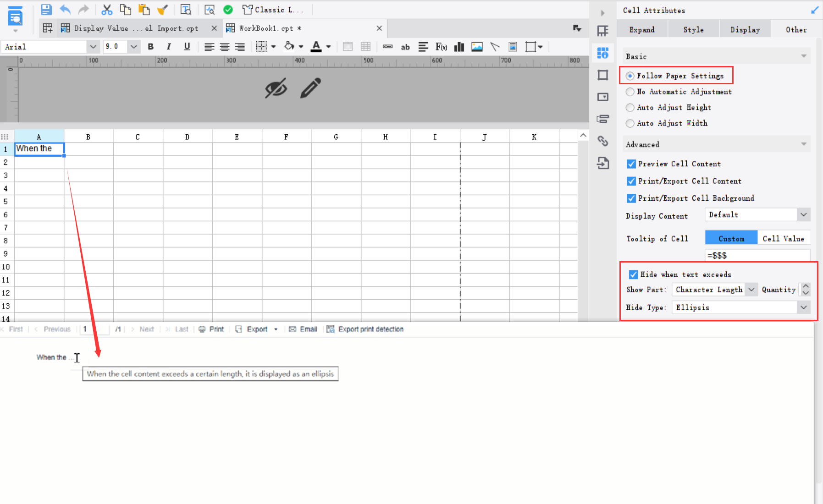Select the Cut tool in the toolbar
This screenshot has height=504, width=823.
[107, 10]
